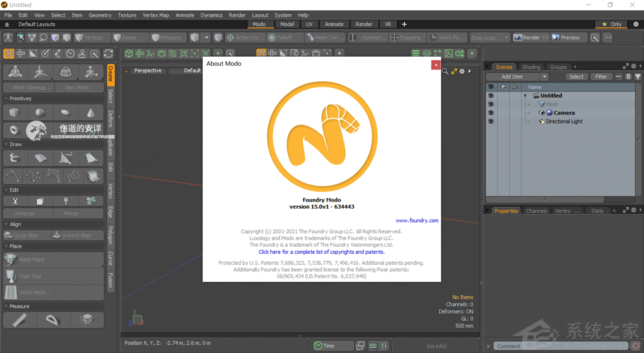Viewport: 644px width, 353px height.
Task: Toggle visibility eye of Camera item
Action: 491,113
